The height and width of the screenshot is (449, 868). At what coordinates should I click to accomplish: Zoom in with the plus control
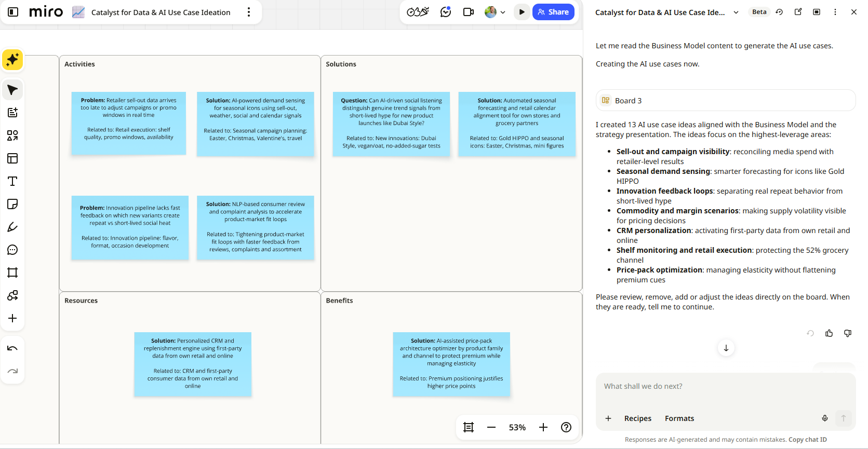[x=543, y=427]
